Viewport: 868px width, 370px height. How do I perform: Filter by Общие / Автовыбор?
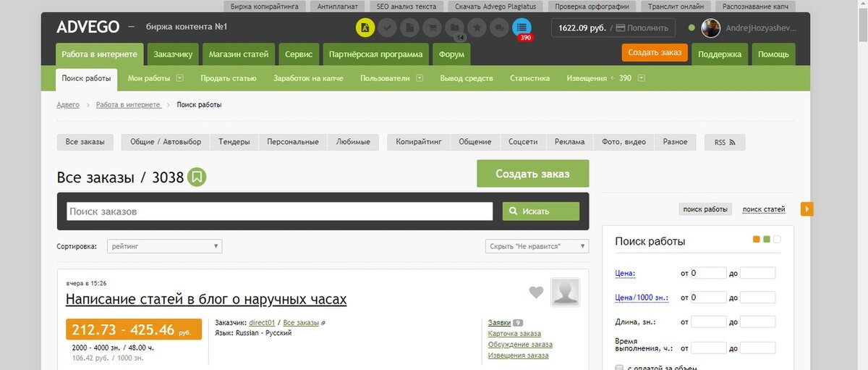tap(166, 142)
